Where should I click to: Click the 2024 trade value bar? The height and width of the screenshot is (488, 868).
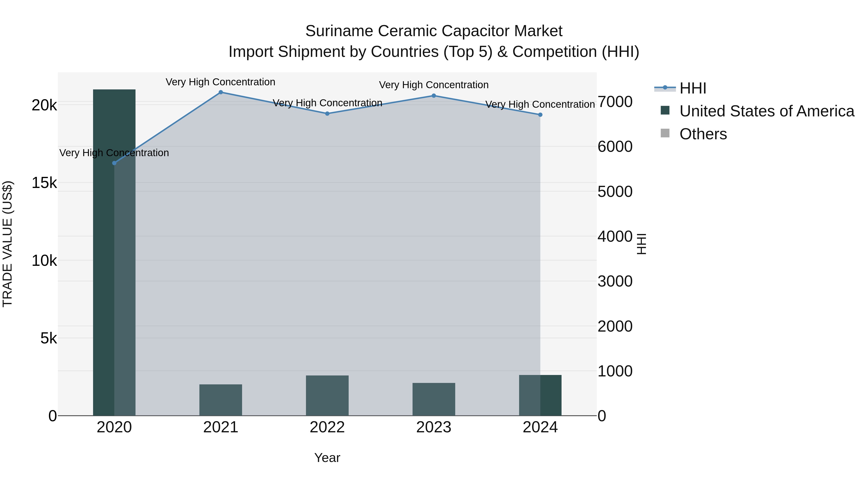click(540, 395)
